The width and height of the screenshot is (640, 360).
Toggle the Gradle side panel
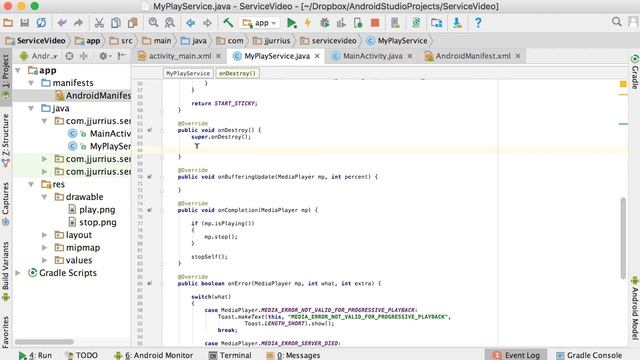[635, 72]
